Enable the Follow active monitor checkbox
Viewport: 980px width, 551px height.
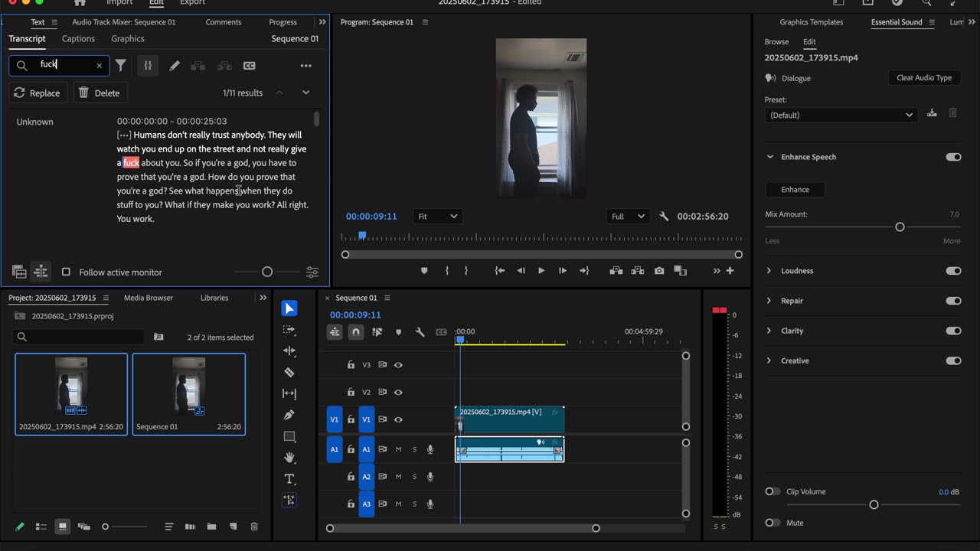(66, 272)
